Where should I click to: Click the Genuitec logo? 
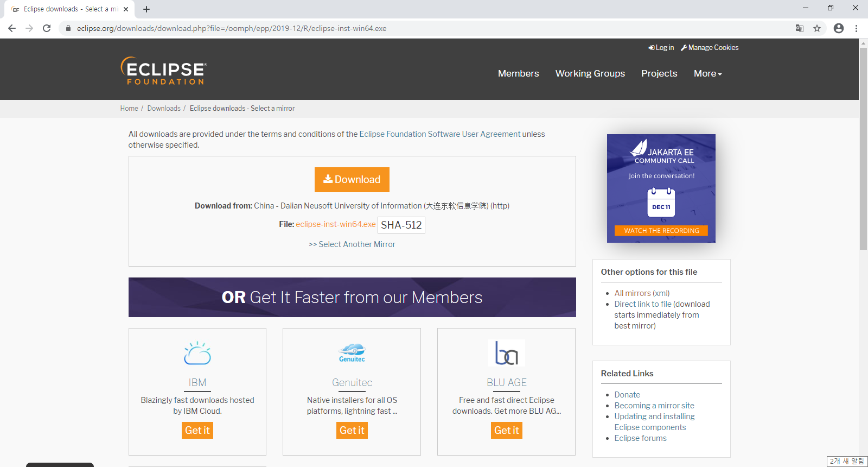(x=352, y=353)
